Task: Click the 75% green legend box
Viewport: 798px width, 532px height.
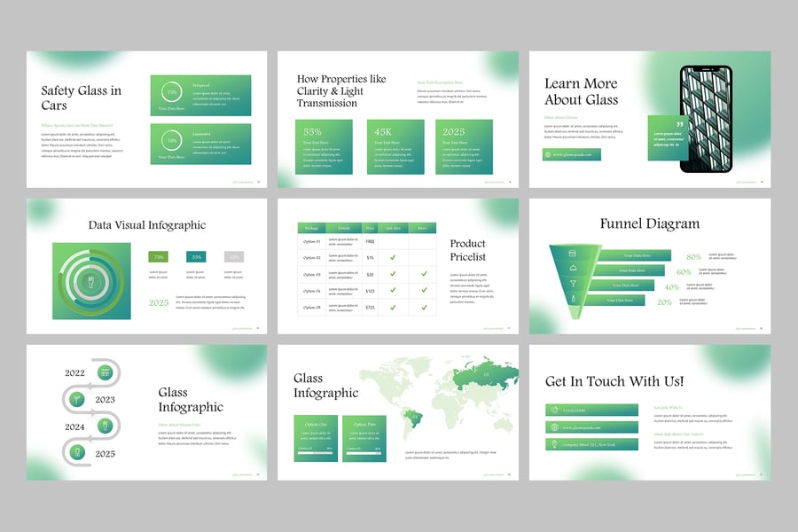Action: (160, 256)
